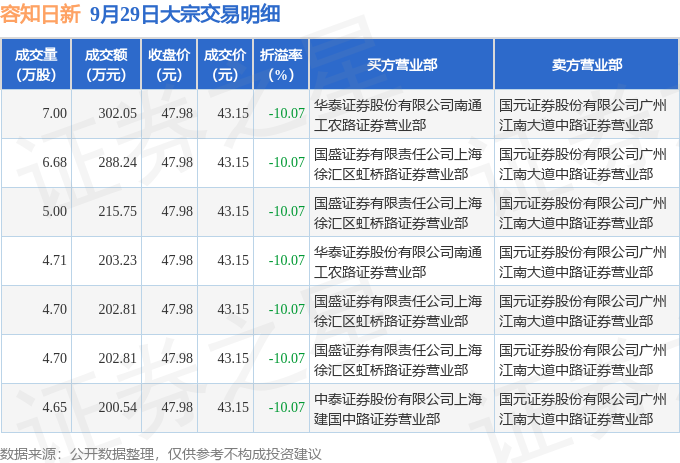This screenshot has width=680, height=463.
Task: Select the 成交额(万元) column header
Action: [106, 65]
